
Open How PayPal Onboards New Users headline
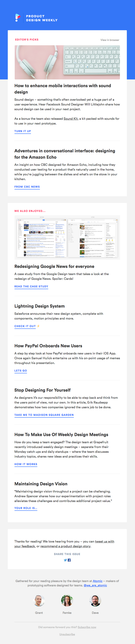pyautogui.click(x=48, y=346)
